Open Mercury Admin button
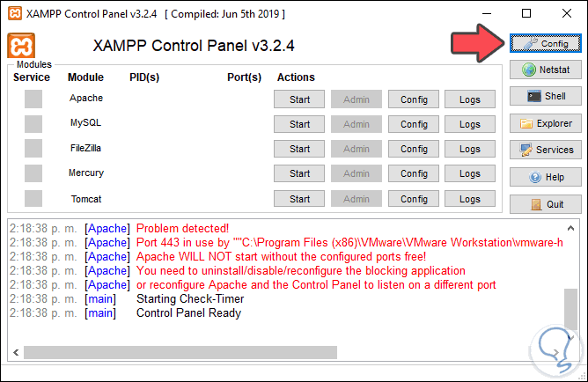 click(x=356, y=173)
